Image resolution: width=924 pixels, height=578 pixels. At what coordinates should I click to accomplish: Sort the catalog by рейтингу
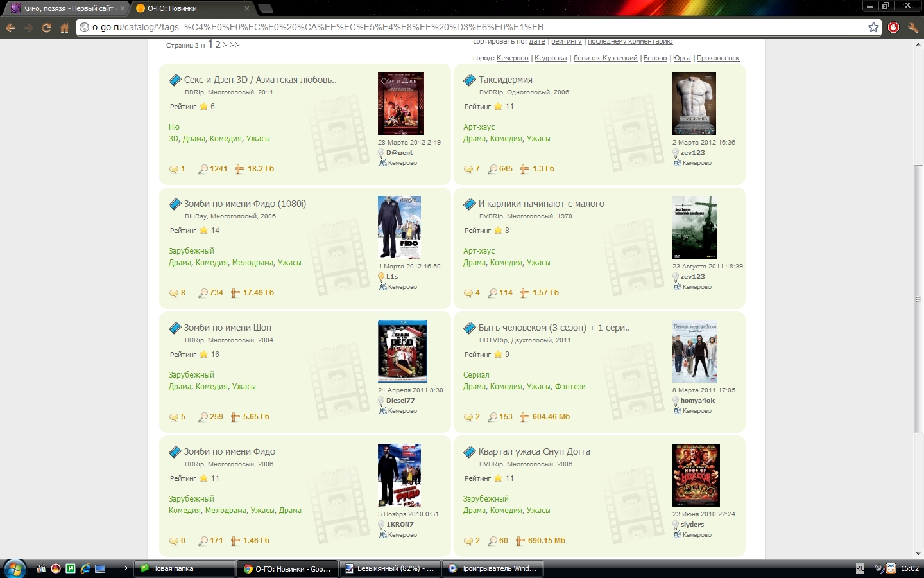coord(567,42)
